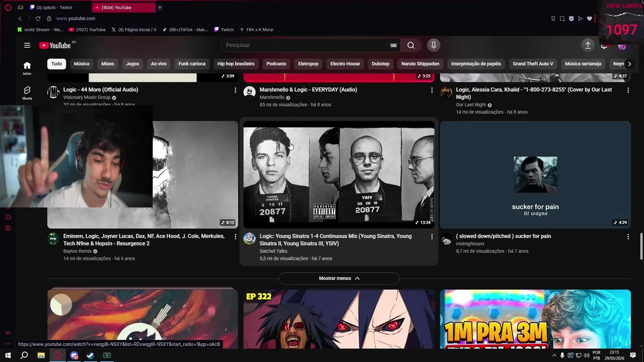Open the sucker for pain thumbnail

535,174
